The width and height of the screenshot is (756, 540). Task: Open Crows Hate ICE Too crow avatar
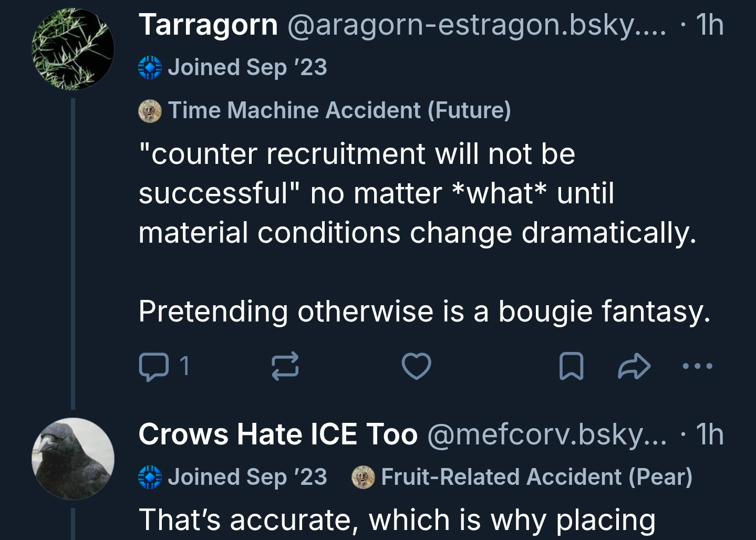73,459
